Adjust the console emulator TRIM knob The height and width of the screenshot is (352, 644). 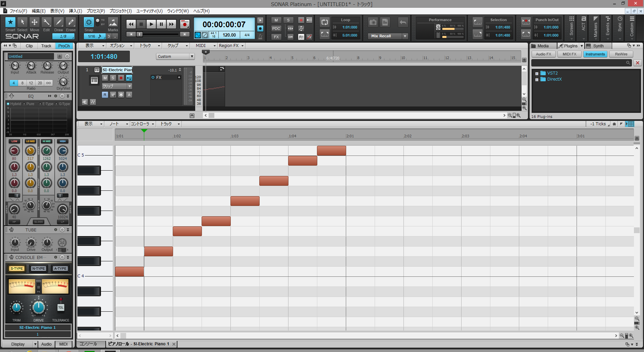[x=16, y=307]
